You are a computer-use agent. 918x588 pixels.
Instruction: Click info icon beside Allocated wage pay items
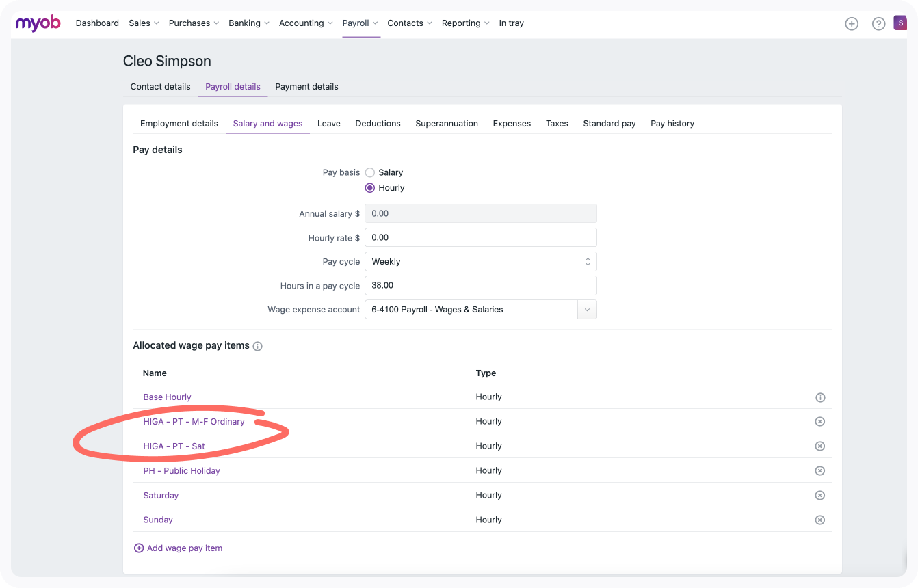258,347
